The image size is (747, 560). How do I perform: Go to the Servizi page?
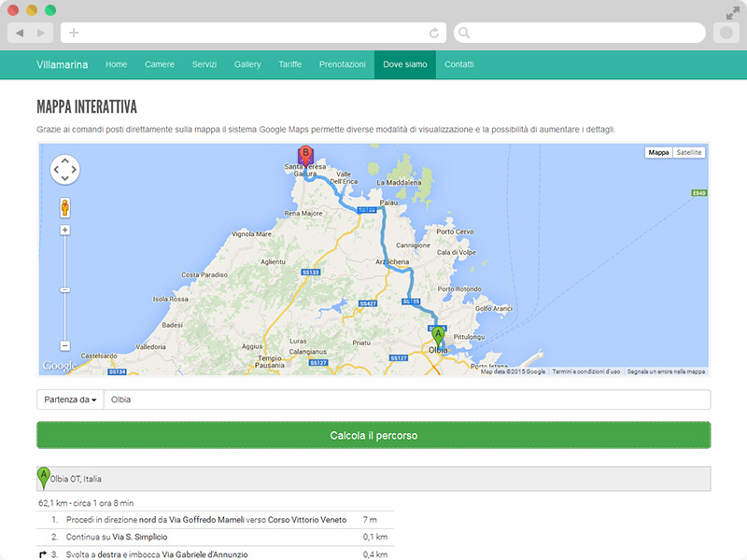(204, 64)
